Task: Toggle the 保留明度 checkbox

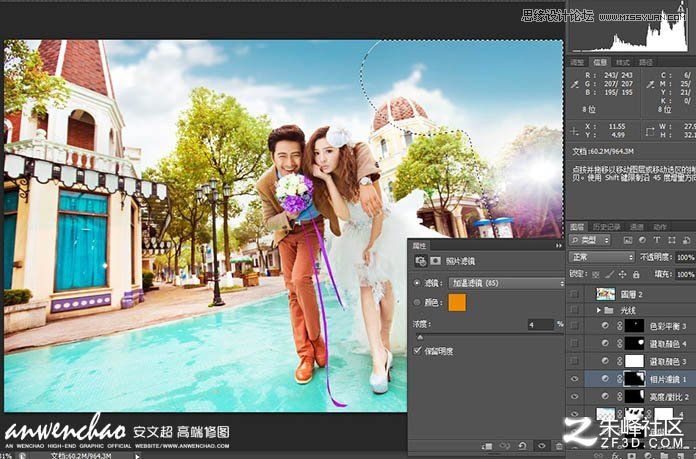Action: [x=417, y=351]
